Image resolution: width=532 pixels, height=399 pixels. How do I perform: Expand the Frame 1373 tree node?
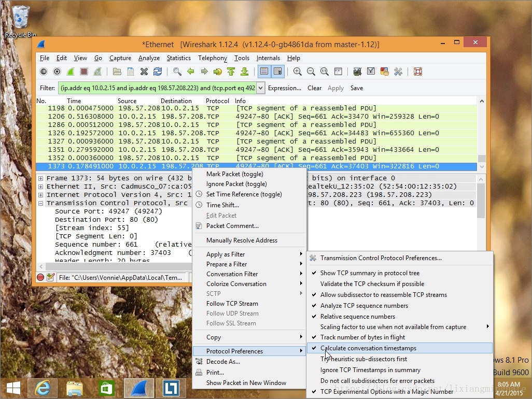pyautogui.click(x=41, y=178)
